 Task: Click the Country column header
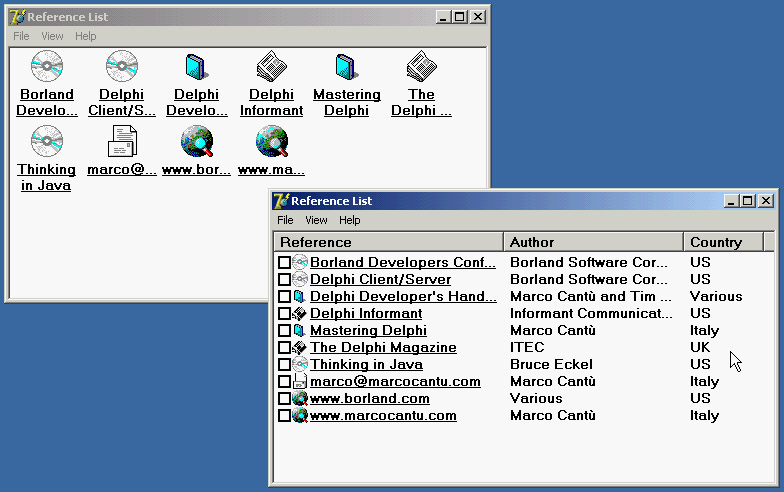pyautogui.click(x=722, y=242)
